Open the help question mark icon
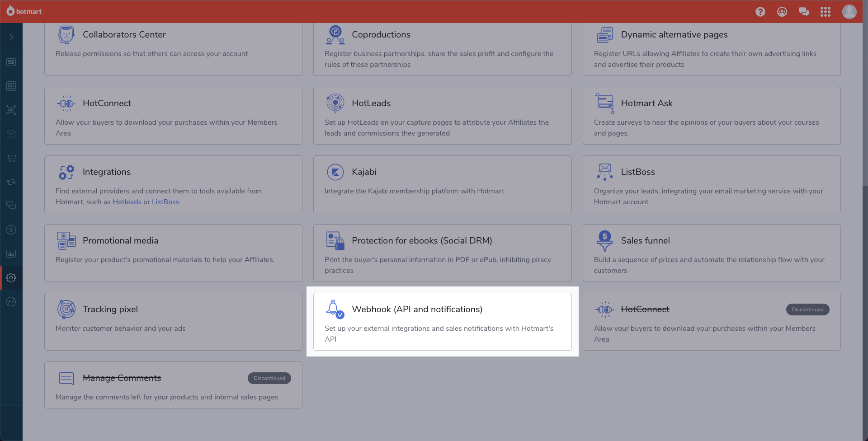 [760, 12]
